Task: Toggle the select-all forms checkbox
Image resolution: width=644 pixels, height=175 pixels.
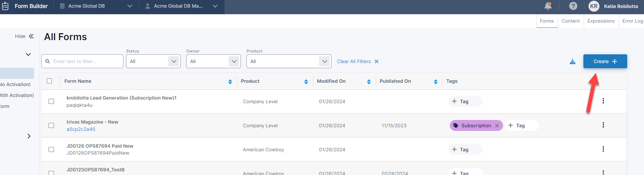Action: [49, 81]
